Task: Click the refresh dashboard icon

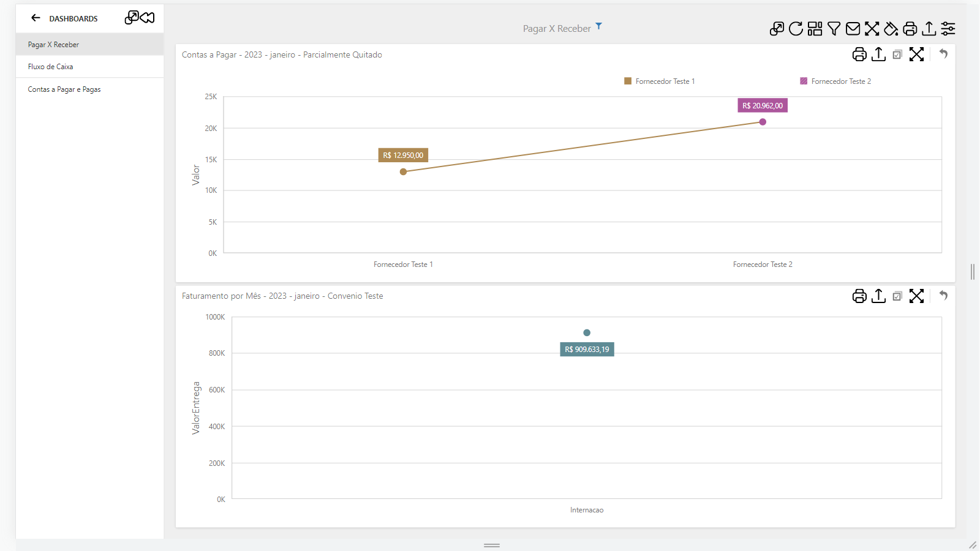Action: tap(796, 29)
